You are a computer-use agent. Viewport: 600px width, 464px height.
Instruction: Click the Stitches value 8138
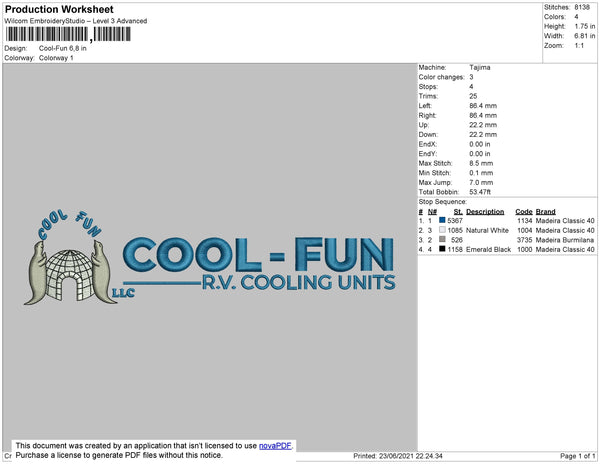[x=582, y=7]
